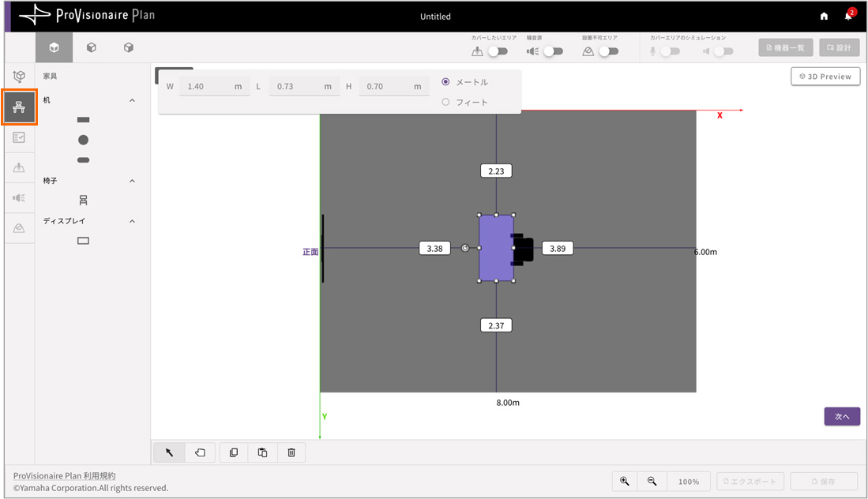Screen dimensions: 868x499
Task: Collapse the 机 section
Action: 132,101
